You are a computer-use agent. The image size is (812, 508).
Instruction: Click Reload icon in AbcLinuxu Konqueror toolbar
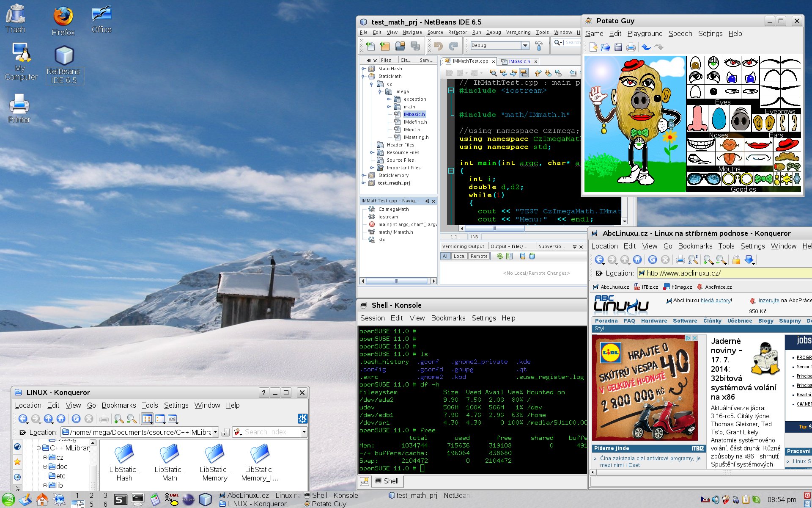[x=653, y=260]
